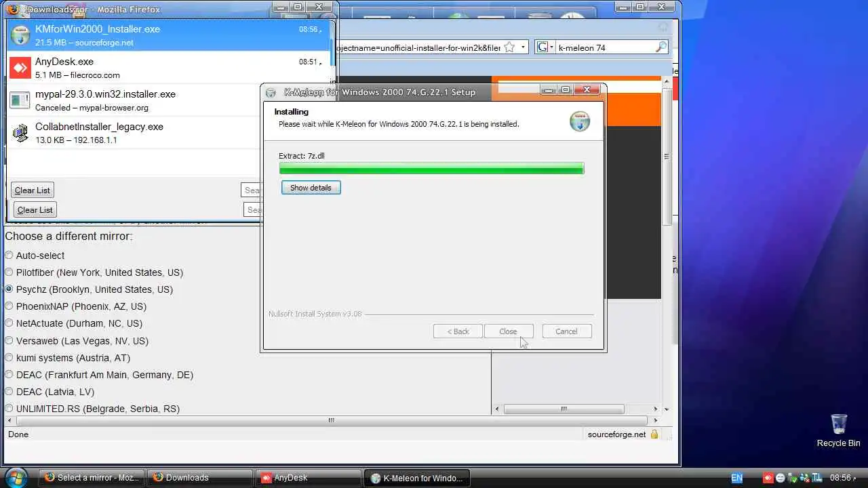868x488 pixels.
Task: Click the Close button in K-Meleon setup
Action: click(509, 331)
